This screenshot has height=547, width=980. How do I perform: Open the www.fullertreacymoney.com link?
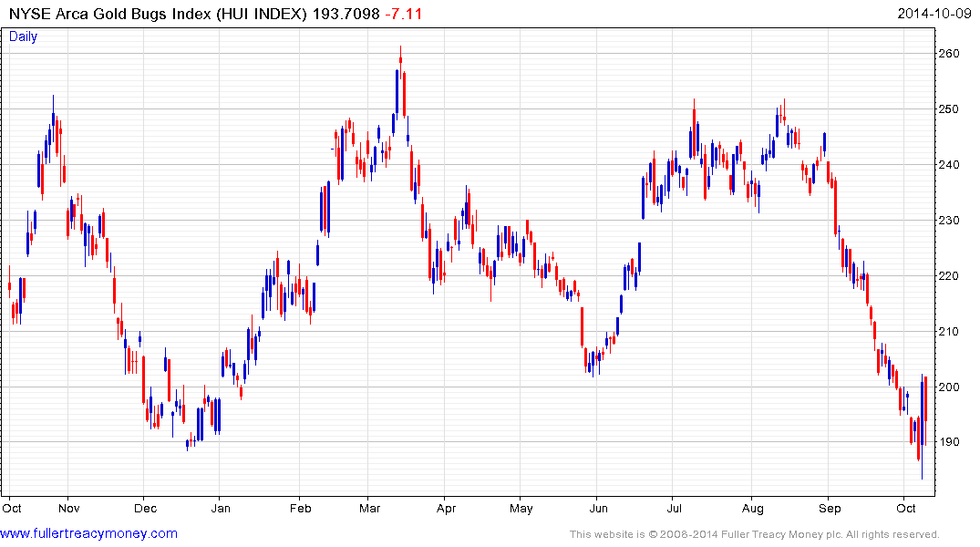click(x=88, y=534)
